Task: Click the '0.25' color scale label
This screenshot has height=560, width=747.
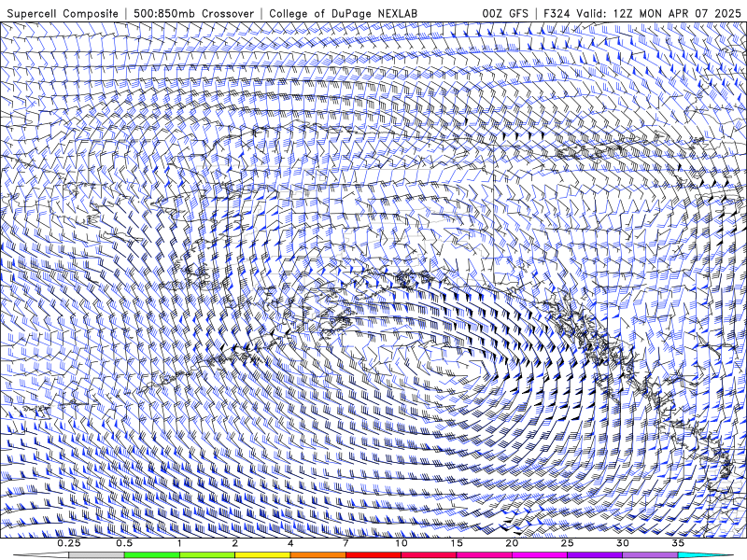Action: 69,543
